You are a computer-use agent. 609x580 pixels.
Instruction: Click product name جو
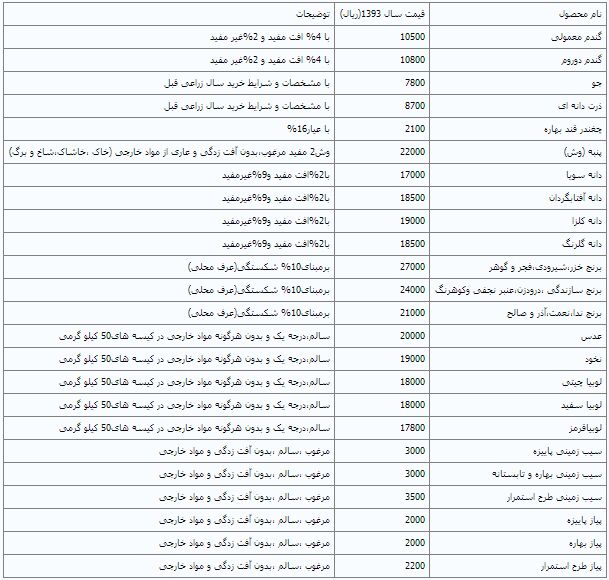[597, 83]
